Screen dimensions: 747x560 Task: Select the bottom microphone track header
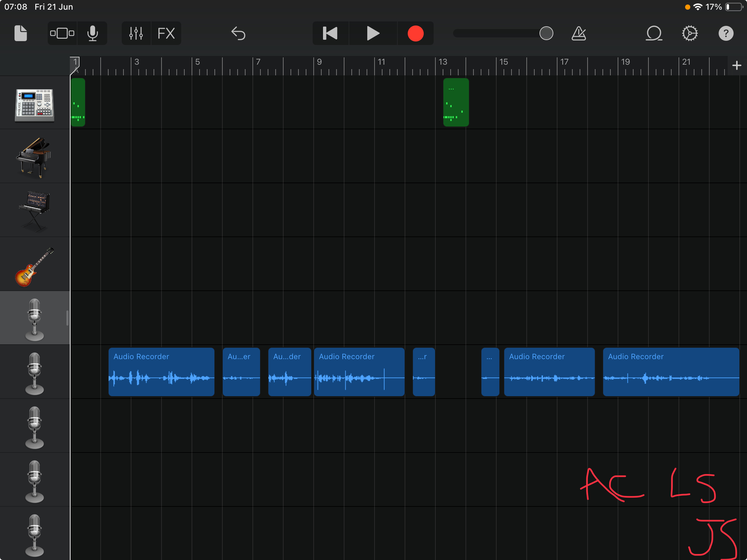pyautogui.click(x=35, y=534)
